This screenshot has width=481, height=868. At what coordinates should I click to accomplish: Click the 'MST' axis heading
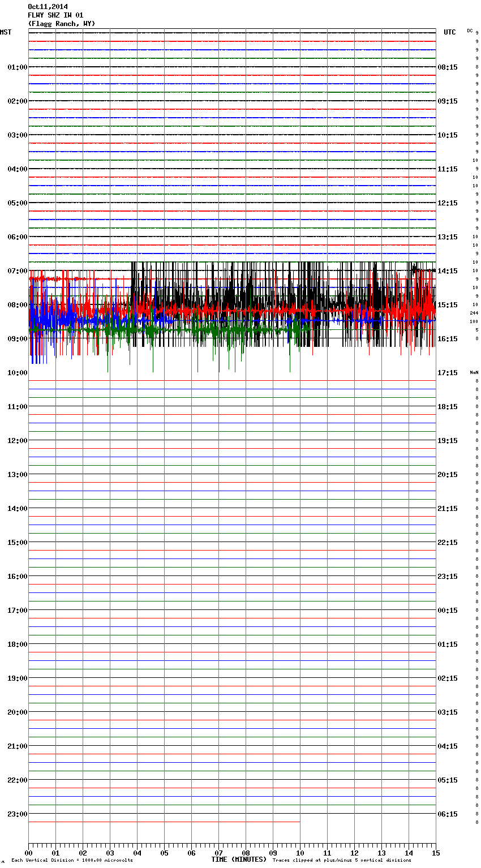pos(6,32)
